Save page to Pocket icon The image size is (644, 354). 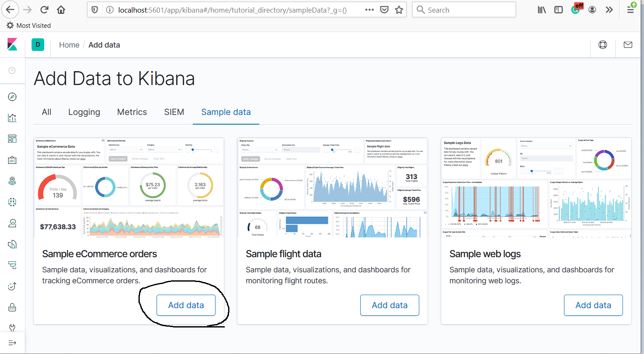pyautogui.click(x=384, y=10)
